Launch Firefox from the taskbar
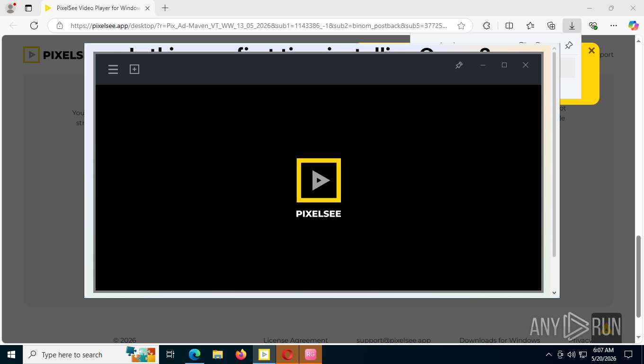The width and height of the screenshot is (644, 364). [x=241, y=355]
